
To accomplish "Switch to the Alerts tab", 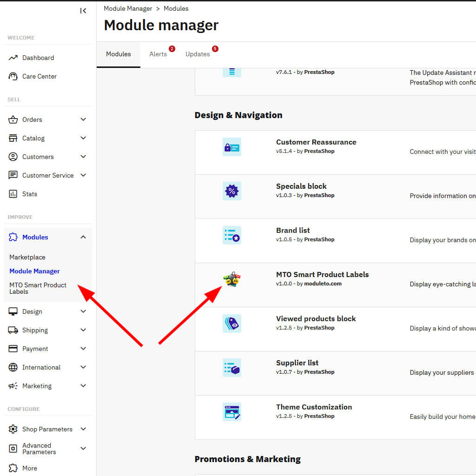I will 158,54.
